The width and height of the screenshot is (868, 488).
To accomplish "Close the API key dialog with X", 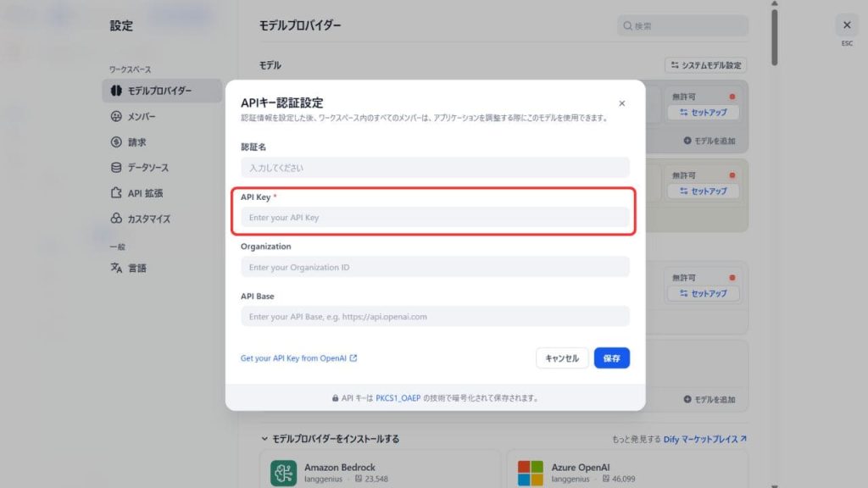I will (621, 103).
